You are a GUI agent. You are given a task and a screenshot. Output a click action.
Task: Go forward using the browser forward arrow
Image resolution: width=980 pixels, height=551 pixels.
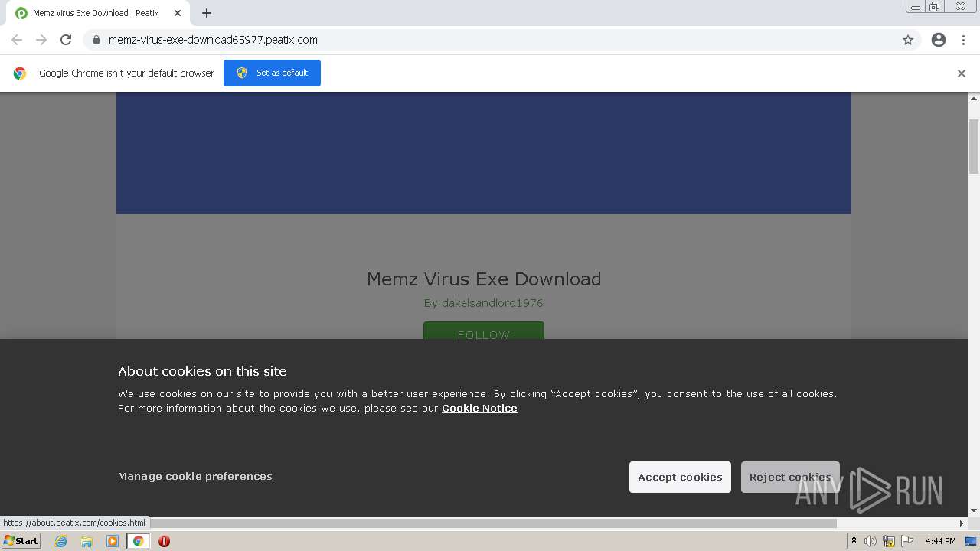pos(41,40)
